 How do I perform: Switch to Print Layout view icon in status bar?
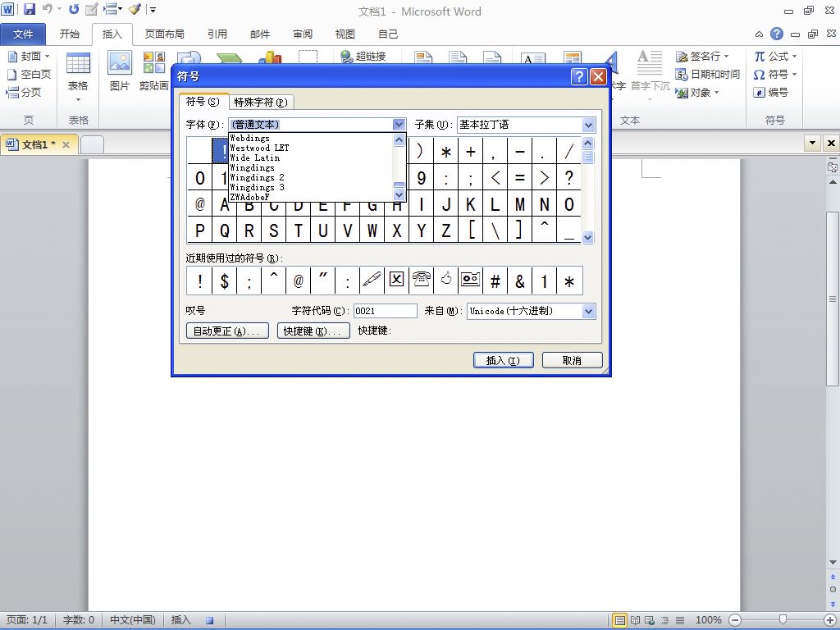tap(620, 620)
